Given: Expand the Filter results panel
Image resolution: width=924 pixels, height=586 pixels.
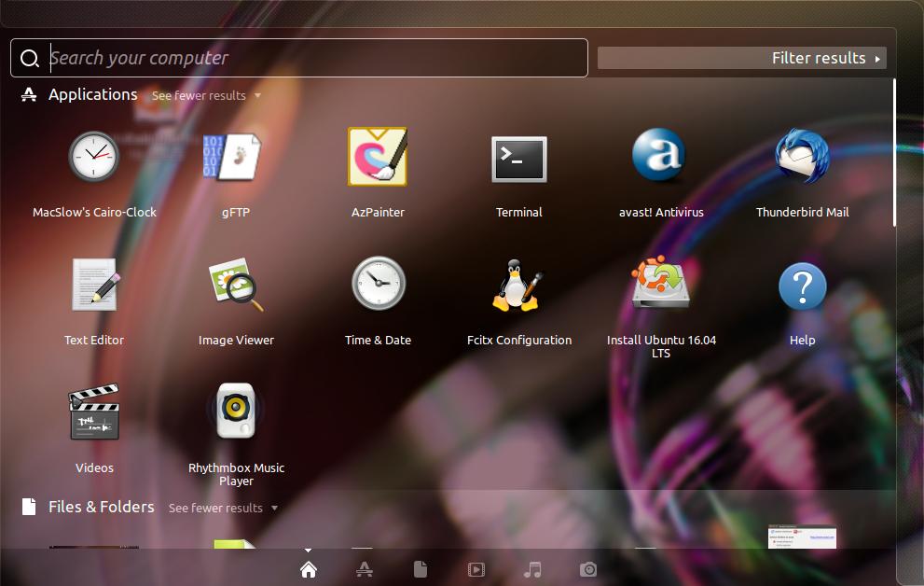Looking at the screenshot, I should [x=742, y=58].
